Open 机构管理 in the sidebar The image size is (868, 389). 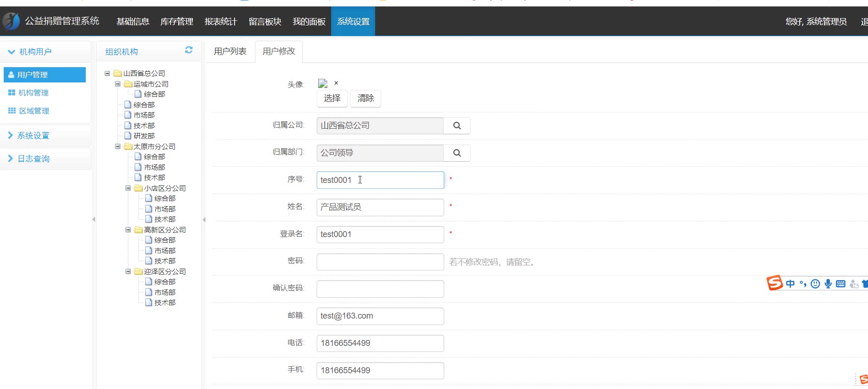point(33,93)
